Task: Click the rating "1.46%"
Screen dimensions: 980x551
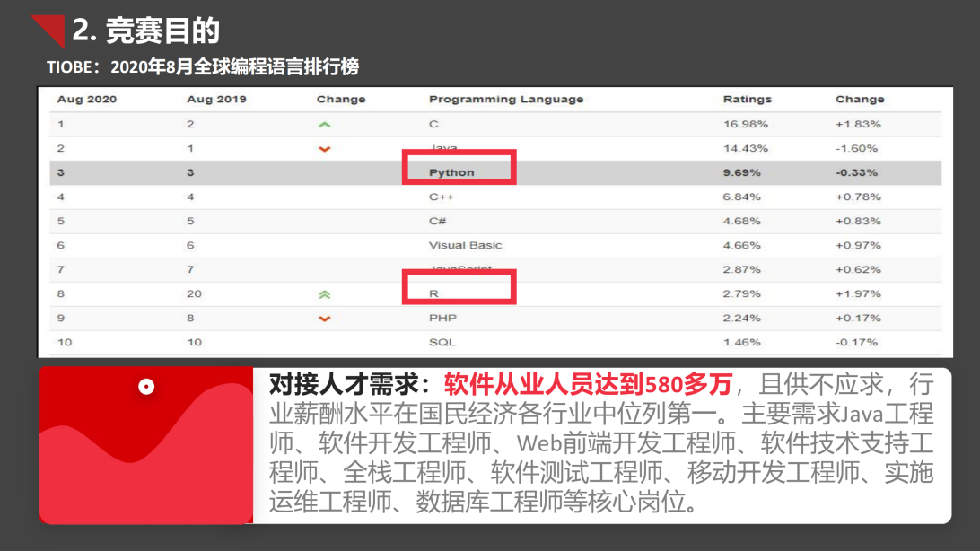Action: (x=742, y=342)
